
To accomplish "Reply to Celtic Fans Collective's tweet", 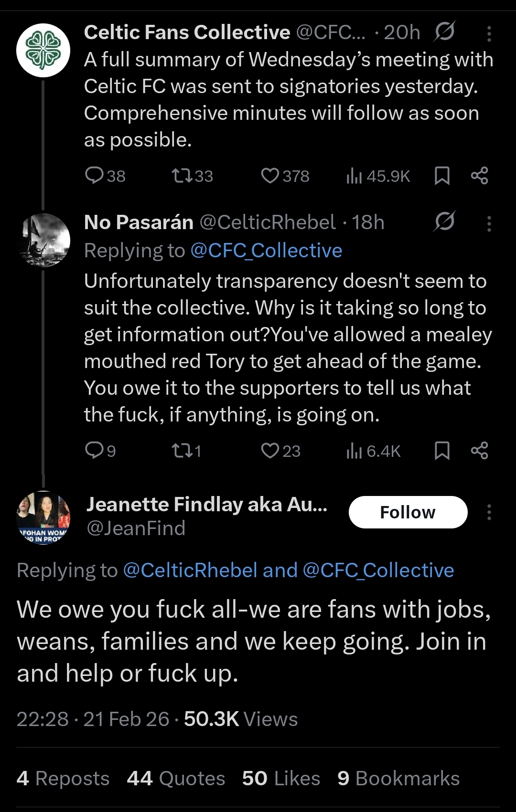I will 95,176.
